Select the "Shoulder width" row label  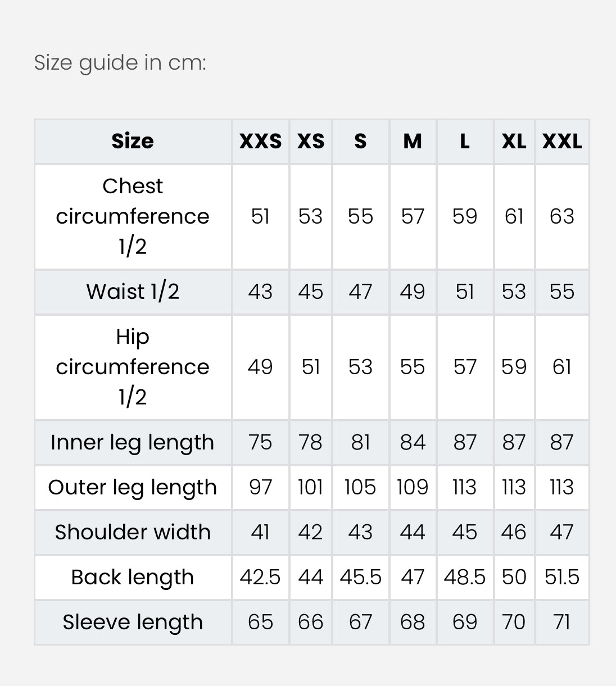pyautogui.click(x=133, y=532)
